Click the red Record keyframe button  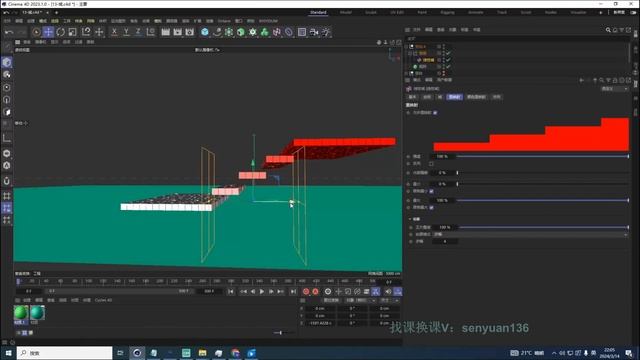[x=306, y=291]
